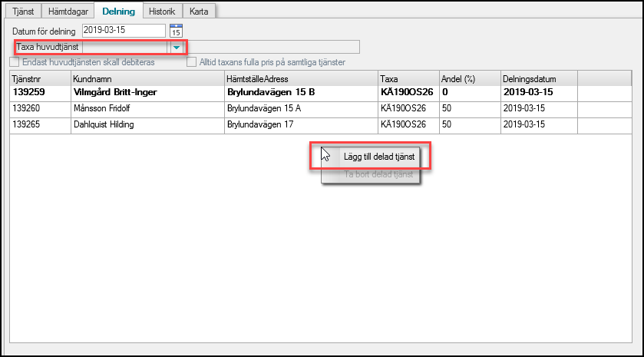This screenshot has width=644, height=357.
Task: Expand the Taxa huvudtjänst dropdown arrow
Action: tap(177, 48)
